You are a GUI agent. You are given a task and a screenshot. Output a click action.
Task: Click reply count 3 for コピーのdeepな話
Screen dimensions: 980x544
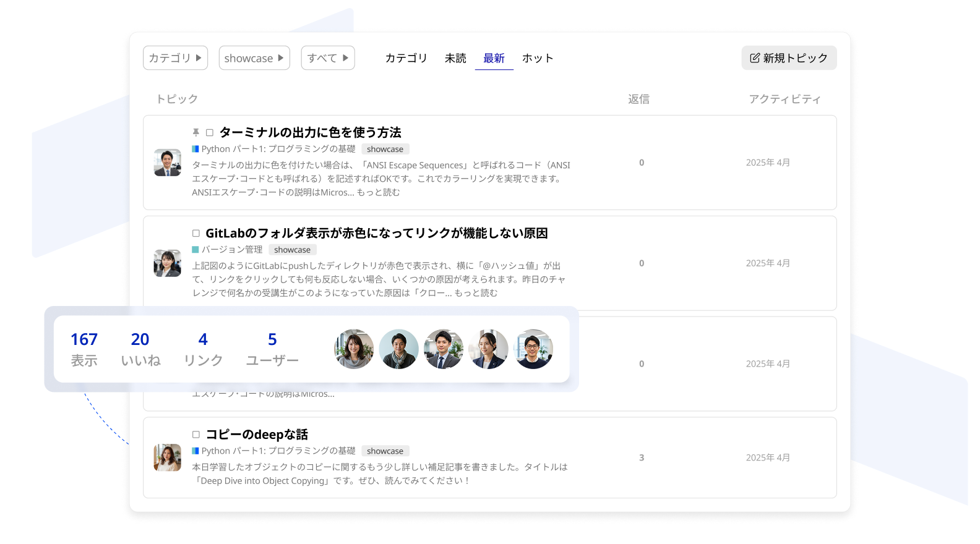[642, 458]
